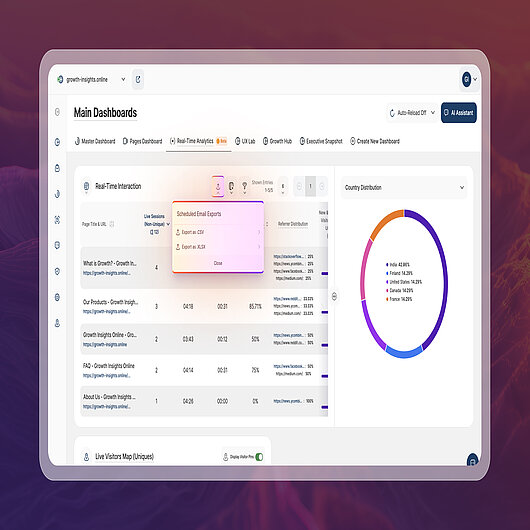Click the Finland legend dot
The height and width of the screenshot is (530, 530).
pos(387,273)
